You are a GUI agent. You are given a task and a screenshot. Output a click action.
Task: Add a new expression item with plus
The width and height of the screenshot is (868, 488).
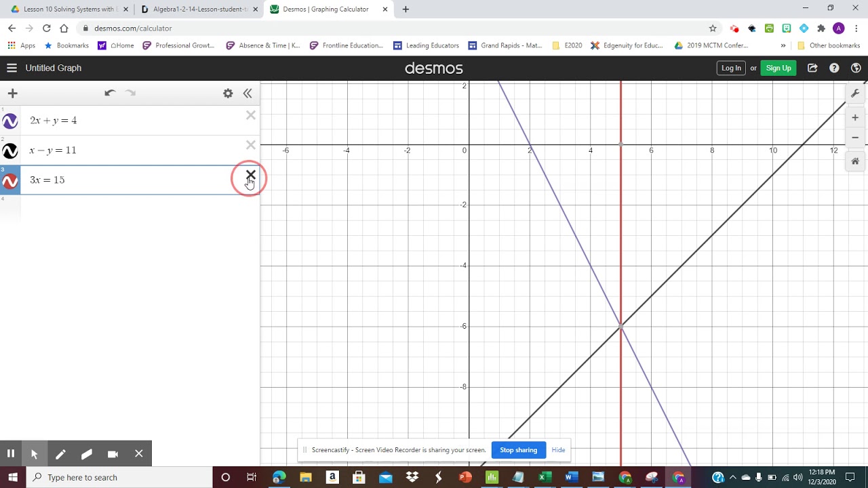point(12,94)
